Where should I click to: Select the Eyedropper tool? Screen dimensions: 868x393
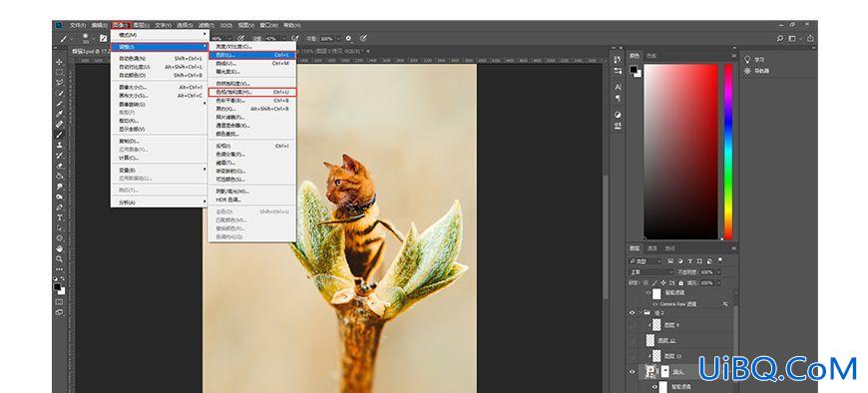coord(59,114)
